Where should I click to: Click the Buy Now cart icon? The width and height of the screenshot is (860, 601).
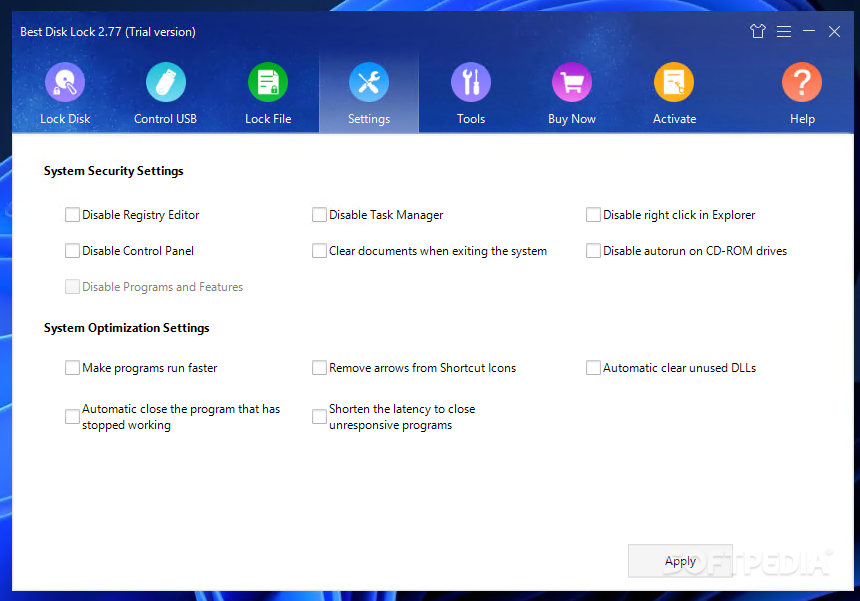tap(572, 83)
